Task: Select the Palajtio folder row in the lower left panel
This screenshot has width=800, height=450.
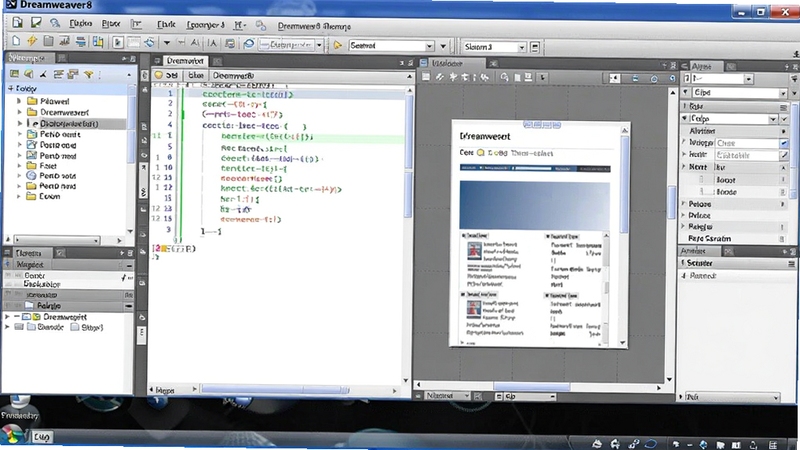Action: click(x=68, y=306)
